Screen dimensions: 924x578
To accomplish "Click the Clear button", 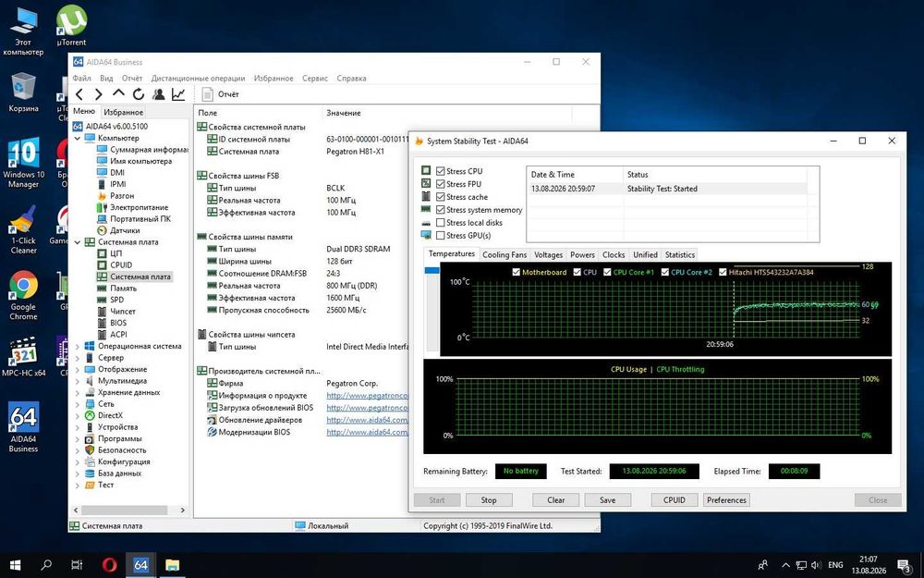I will click(x=555, y=500).
